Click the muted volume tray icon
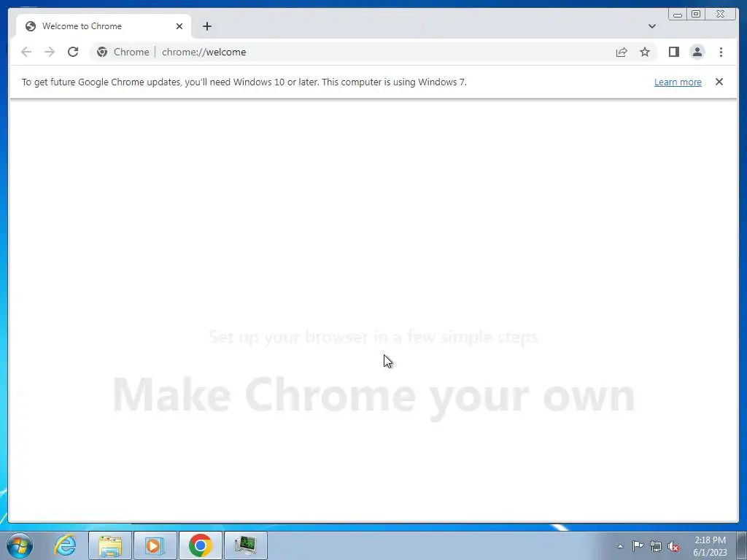Screen dimensions: 747x560 pos(673,546)
